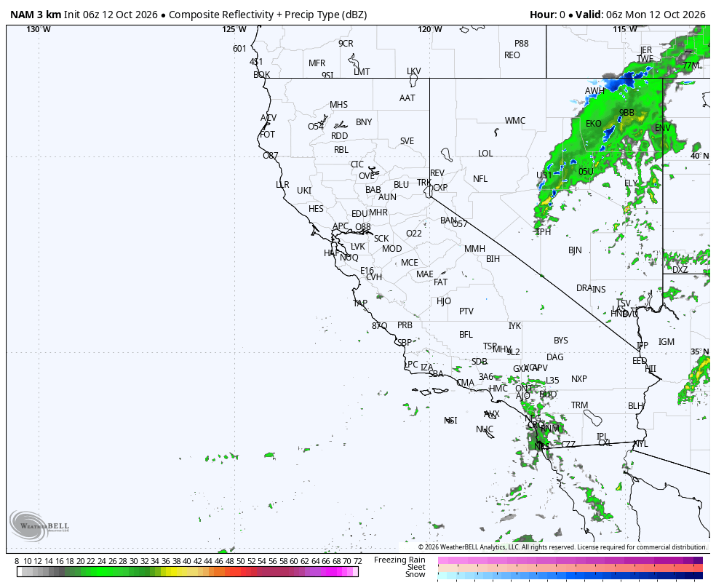Click the PRB station label
The height and width of the screenshot is (588, 716).
[x=405, y=325]
